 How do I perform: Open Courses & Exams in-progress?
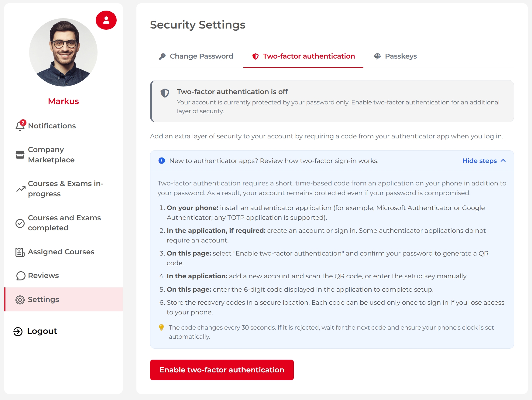pyautogui.click(x=63, y=189)
